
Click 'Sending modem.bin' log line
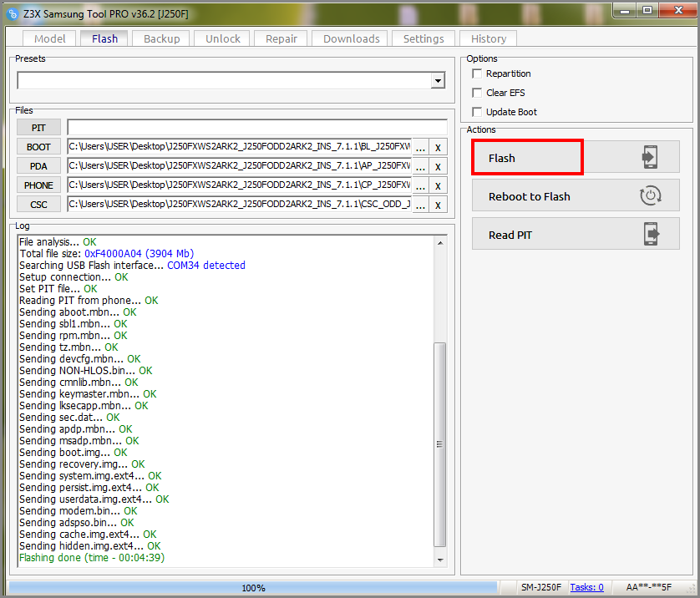pyautogui.click(x=79, y=511)
